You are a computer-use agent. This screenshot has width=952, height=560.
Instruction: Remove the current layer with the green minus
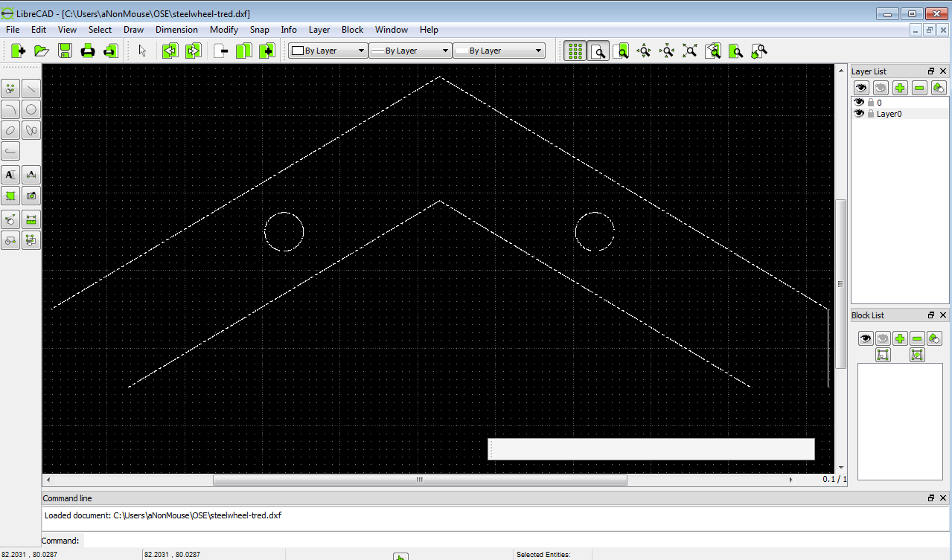tap(919, 88)
